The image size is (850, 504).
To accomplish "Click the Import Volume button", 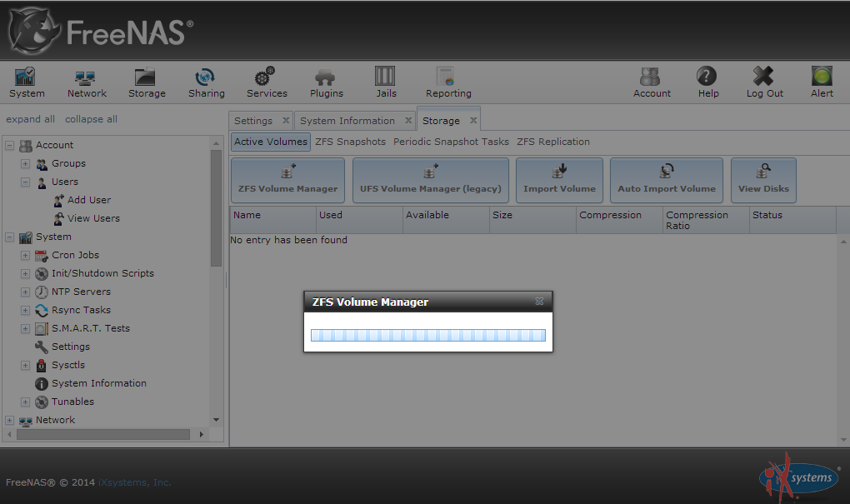I will 559,181.
